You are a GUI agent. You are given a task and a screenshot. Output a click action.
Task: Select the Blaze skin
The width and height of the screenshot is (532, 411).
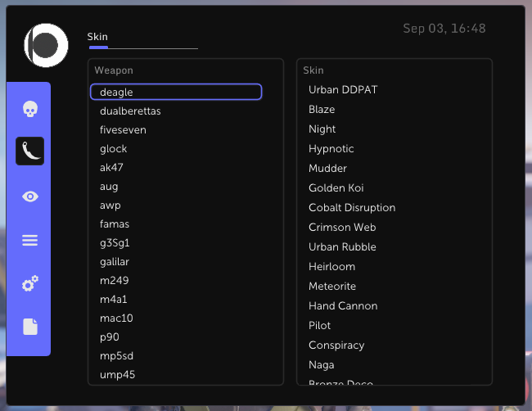point(322,110)
